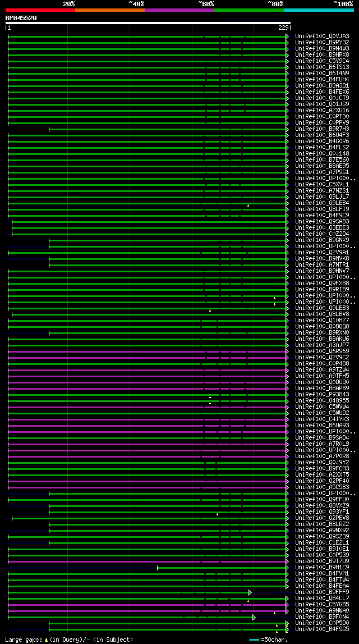Select the UniRef100_C0Z2Q4 label
The height and width of the screenshot is (644, 359).
tap(322, 234)
